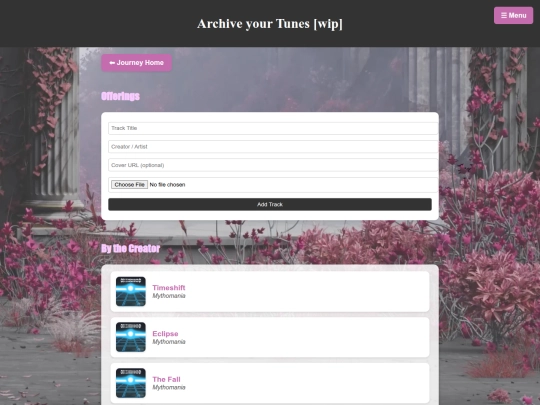Click the Track Title input field
Image resolution: width=540 pixels, height=405 pixels.
[x=273, y=128]
